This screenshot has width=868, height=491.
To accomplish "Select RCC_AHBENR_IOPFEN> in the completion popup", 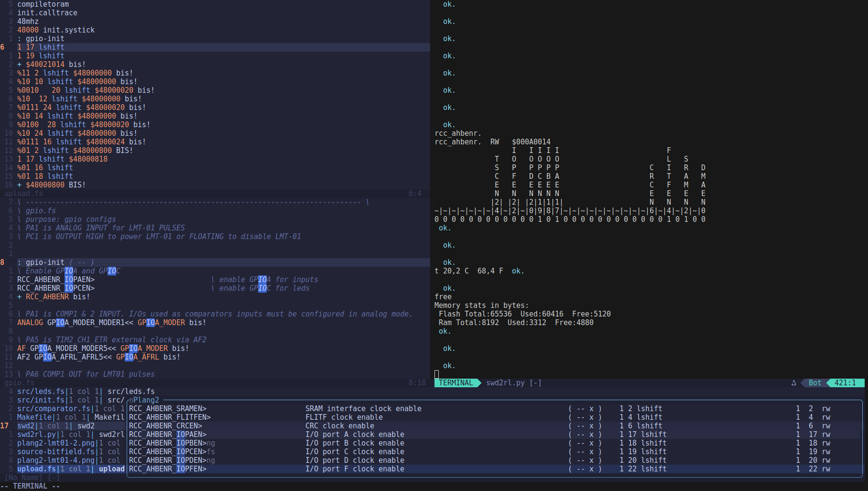I will click(x=168, y=469).
